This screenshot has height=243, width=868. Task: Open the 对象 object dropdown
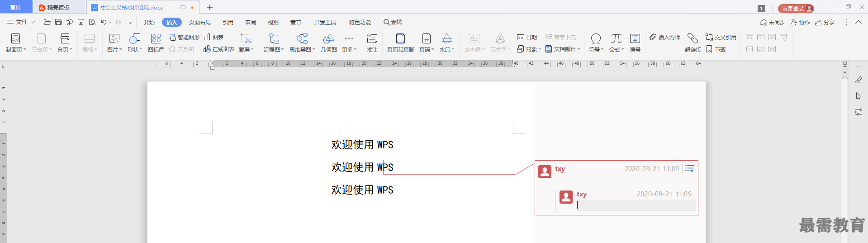[x=529, y=49]
